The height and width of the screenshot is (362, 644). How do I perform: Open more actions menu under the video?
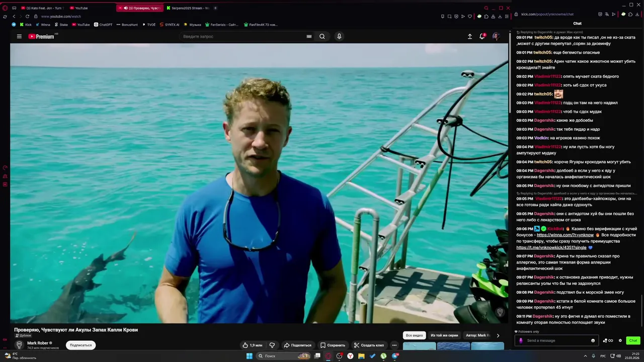(394, 345)
